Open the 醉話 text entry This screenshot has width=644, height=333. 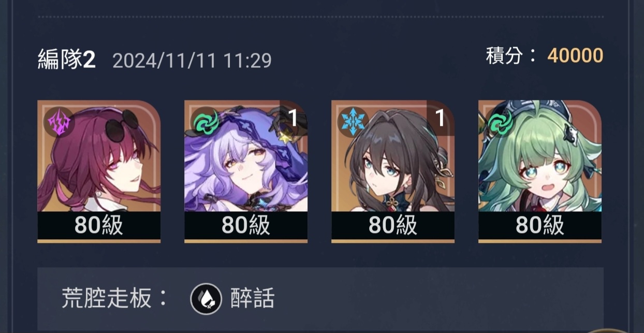coord(252,299)
